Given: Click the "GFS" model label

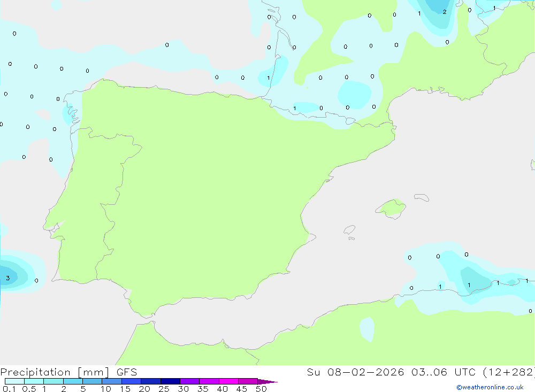Looking at the screenshot, I should (127, 372).
